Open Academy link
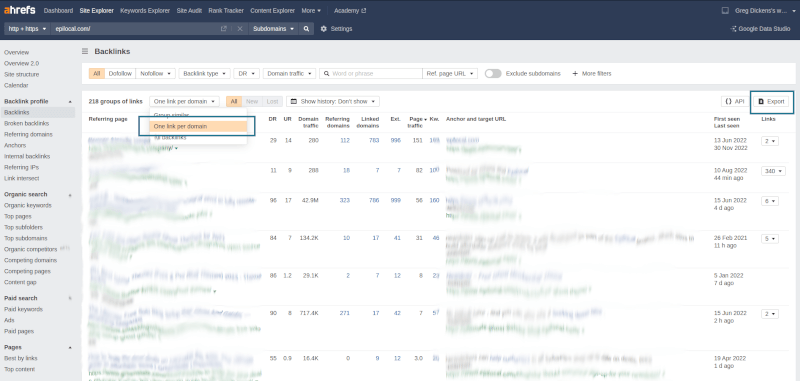The width and height of the screenshot is (800, 381). pyautogui.click(x=349, y=10)
